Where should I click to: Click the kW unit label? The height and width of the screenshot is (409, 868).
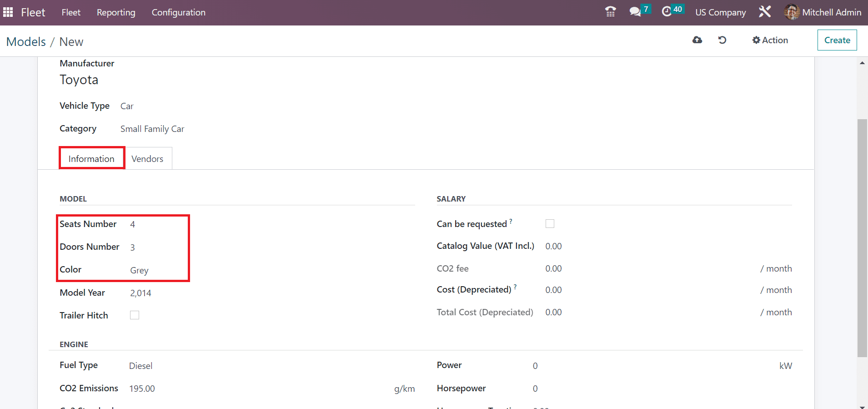[785, 366]
